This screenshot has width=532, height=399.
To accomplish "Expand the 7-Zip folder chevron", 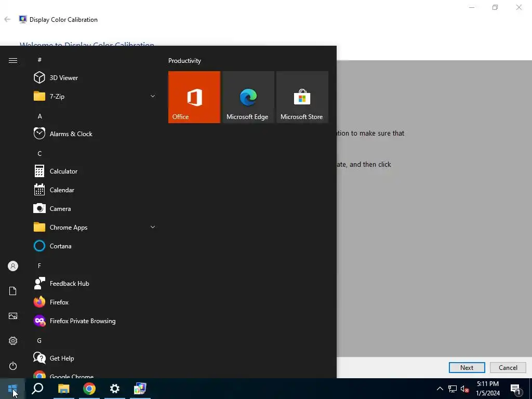I will click(x=153, y=96).
